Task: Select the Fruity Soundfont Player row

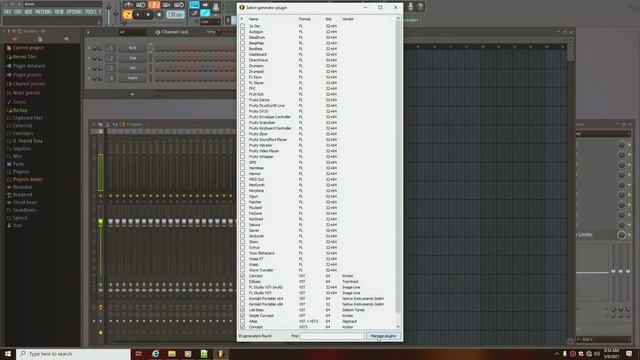Action: click(318, 140)
